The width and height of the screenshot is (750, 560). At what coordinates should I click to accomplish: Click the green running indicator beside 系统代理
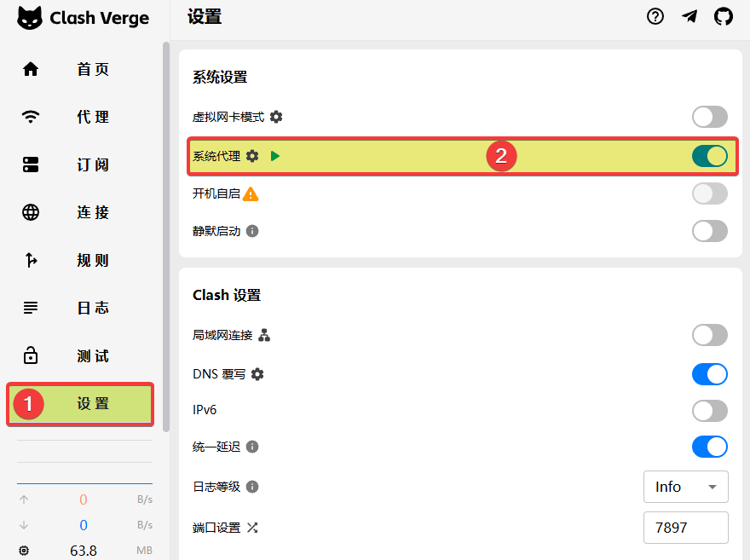click(x=275, y=156)
